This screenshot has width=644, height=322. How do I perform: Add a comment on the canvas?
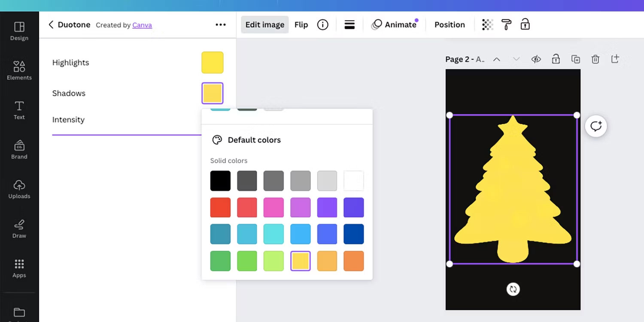(595, 126)
